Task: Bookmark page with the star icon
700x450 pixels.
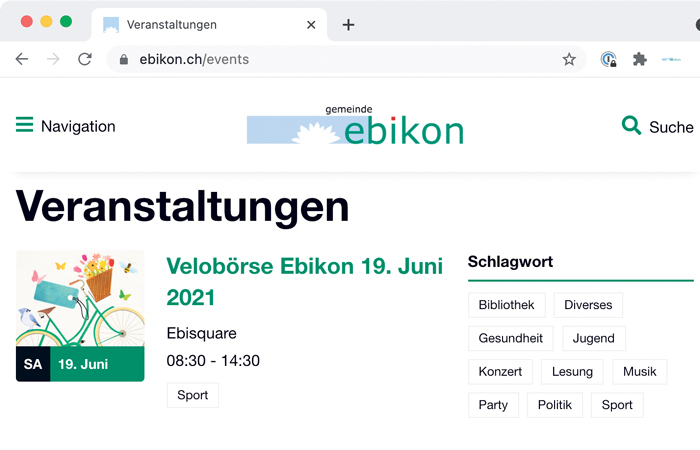Action: tap(569, 59)
